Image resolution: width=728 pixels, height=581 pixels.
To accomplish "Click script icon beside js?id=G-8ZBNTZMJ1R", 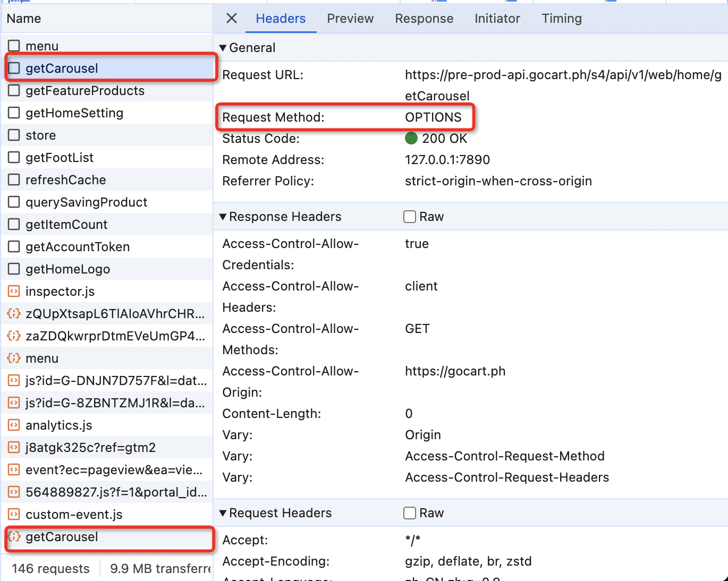I will (14, 403).
